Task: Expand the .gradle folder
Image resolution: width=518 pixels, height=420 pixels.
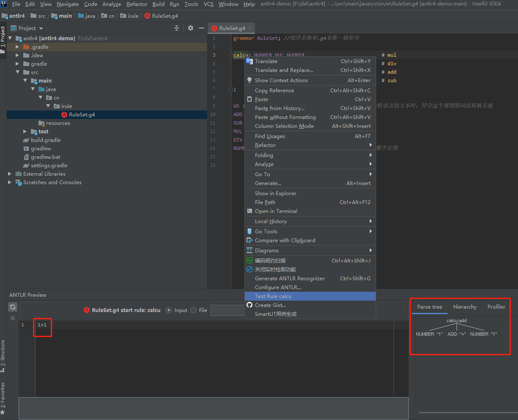Action: coord(17,47)
